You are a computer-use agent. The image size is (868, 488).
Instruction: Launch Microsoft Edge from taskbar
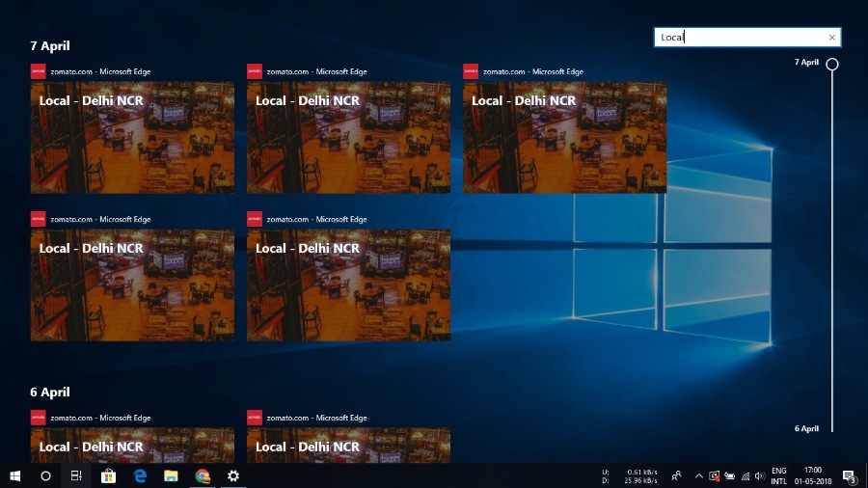pos(140,475)
